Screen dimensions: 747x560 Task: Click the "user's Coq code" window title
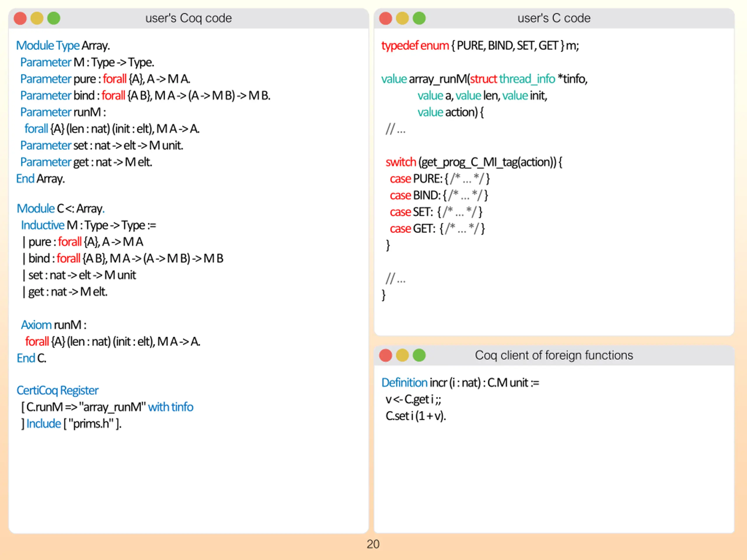[x=189, y=18]
